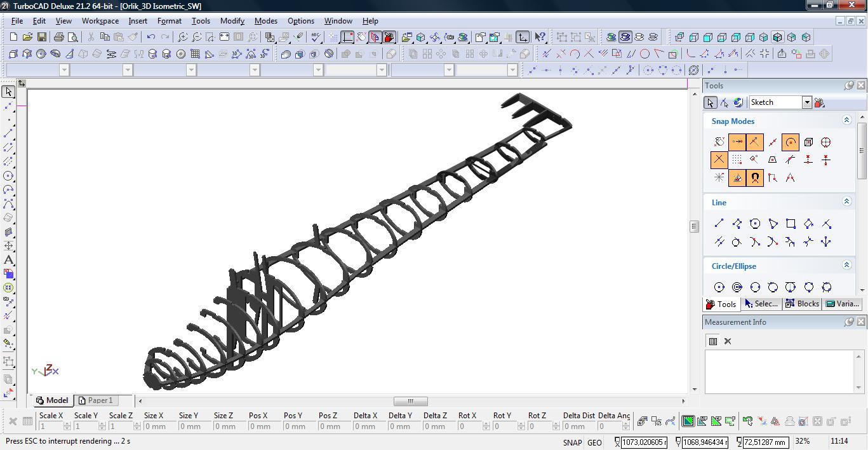Click the Zoom In magnifier icon
This screenshot has height=450, width=868.
[x=183, y=37]
